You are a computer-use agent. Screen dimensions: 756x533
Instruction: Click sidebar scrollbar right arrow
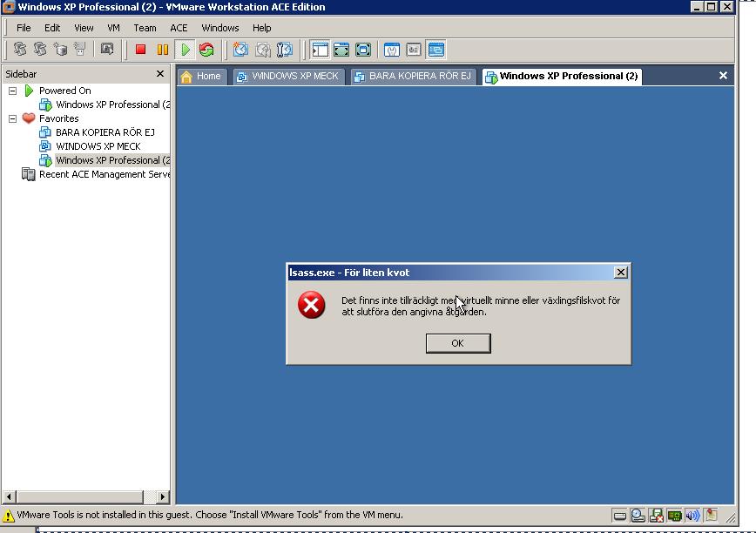point(163,496)
